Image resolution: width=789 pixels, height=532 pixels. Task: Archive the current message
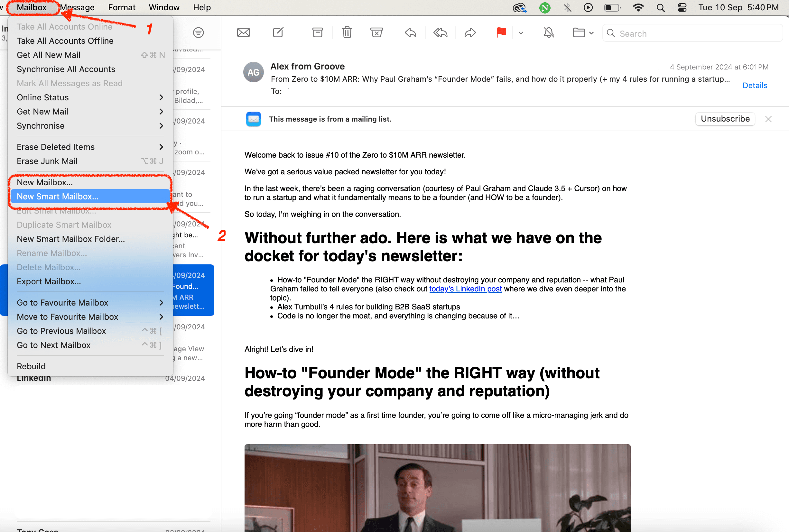point(317,32)
